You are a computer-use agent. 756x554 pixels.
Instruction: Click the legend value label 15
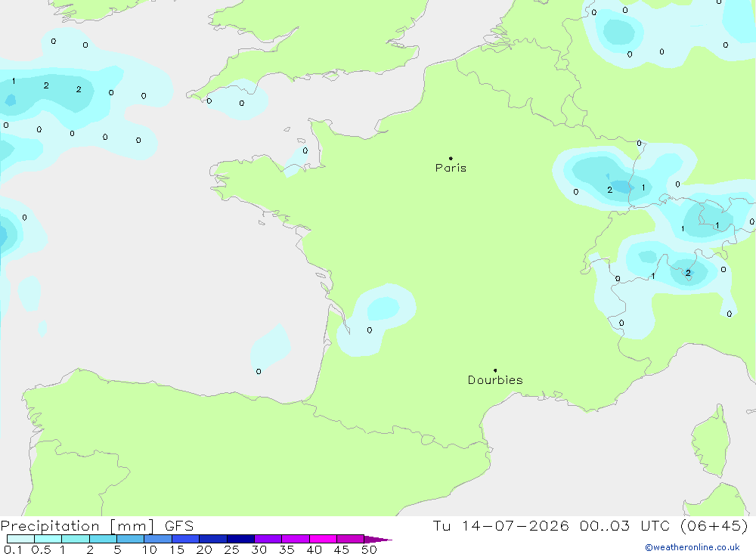tap(177, 549)
